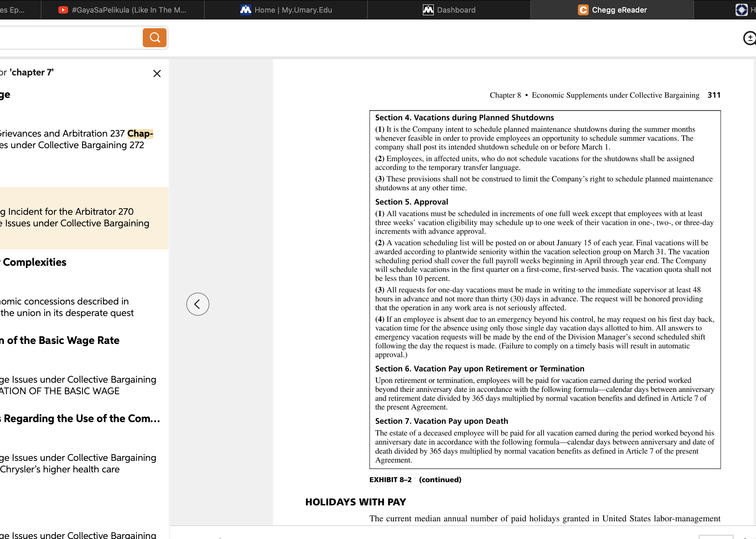The image size is (756, 539).
Task: Click the Dashboard tab favicon
Action: [428, 10]
